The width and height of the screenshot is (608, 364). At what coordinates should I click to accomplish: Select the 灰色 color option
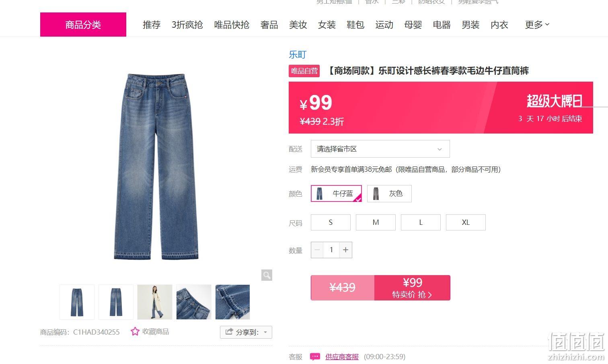tap(389, 193)
